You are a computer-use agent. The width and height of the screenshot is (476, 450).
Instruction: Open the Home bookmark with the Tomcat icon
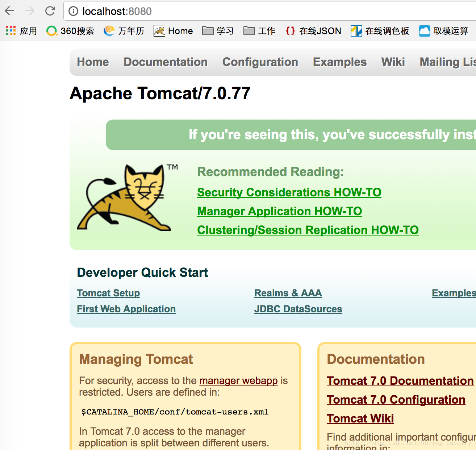pos(173,31)
